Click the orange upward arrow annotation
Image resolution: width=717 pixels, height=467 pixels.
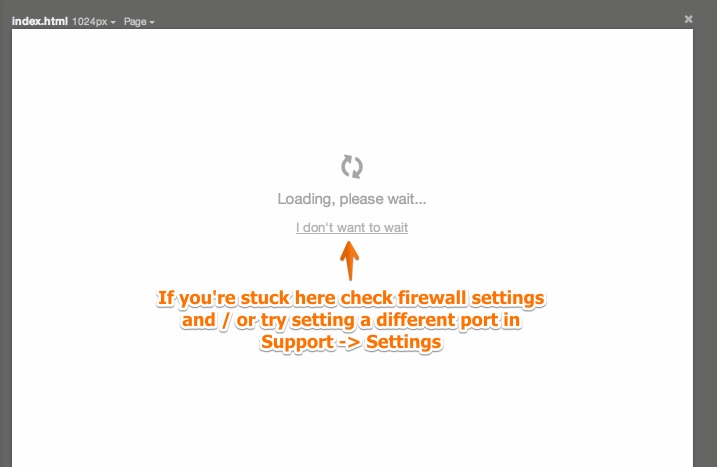point(349,261)
